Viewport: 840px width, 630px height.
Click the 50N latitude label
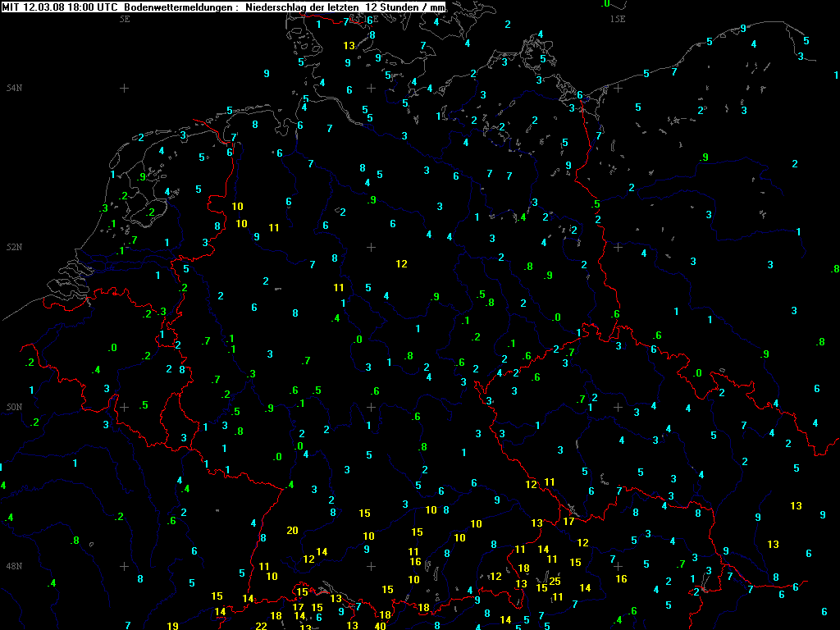pyautogui.click(x=14, y=407)
